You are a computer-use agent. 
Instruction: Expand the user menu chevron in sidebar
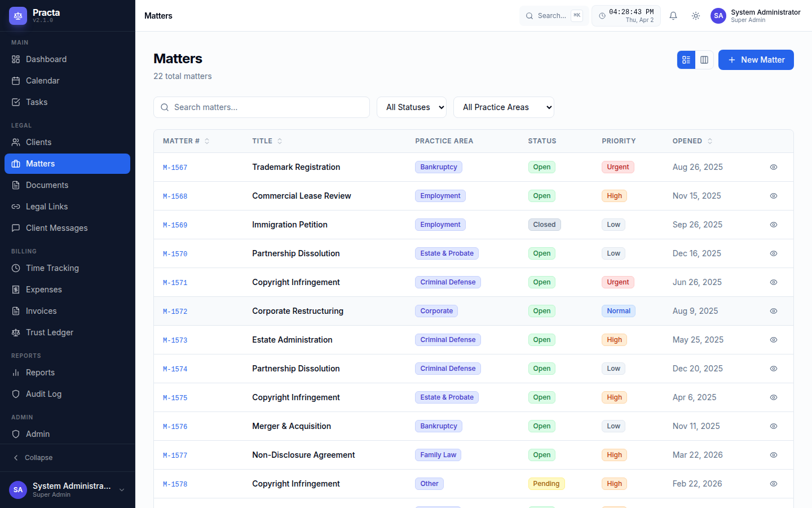tap(122, 490)
